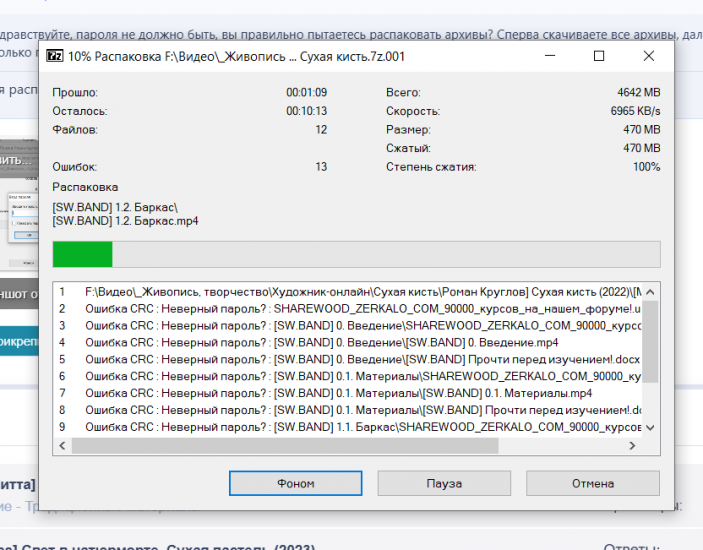Screen dimensions: 703x550
Task: Cancel unpacking with Отмена button
Action: 593,483
